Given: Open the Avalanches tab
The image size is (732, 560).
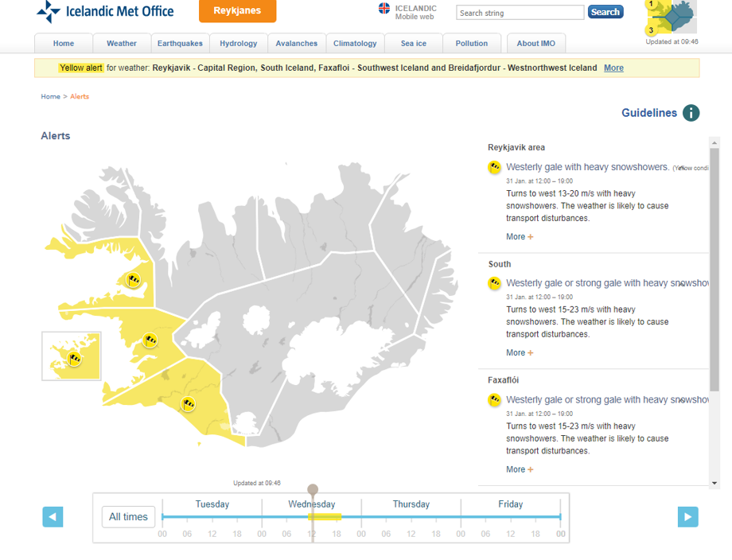Looking at the screenshot, I should click(x=297, y=44).
